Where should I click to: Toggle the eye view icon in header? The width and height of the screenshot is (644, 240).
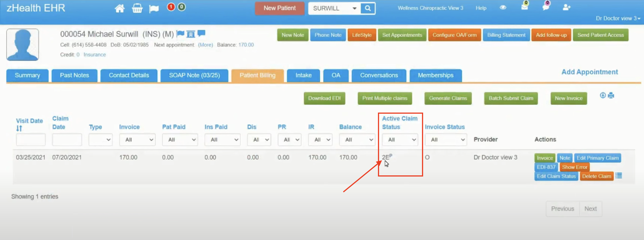coord(503,7)
